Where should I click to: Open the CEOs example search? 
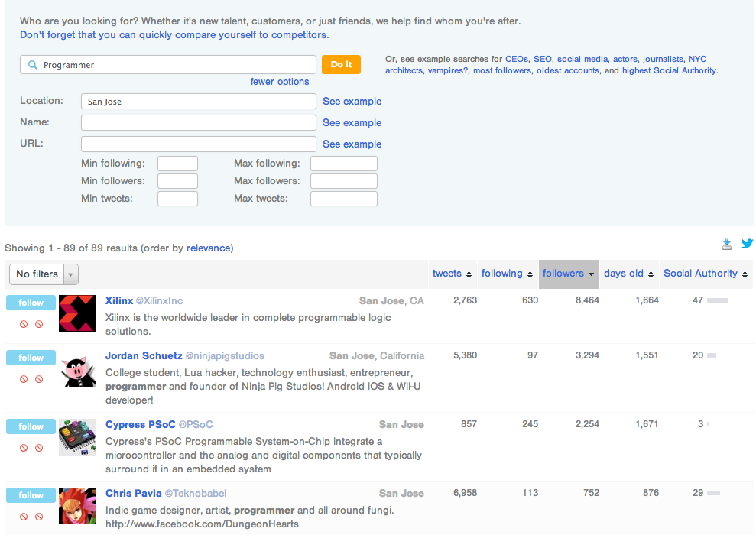click(517, 59)
